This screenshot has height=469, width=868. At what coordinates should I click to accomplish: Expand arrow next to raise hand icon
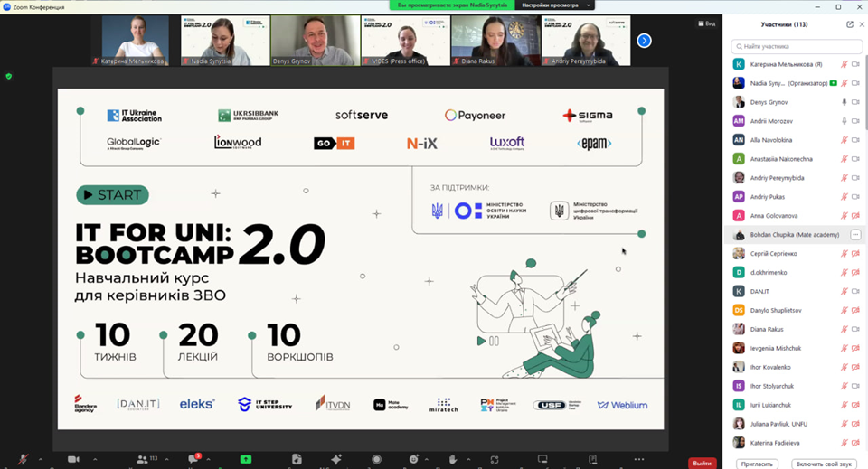tap(468, 459)
